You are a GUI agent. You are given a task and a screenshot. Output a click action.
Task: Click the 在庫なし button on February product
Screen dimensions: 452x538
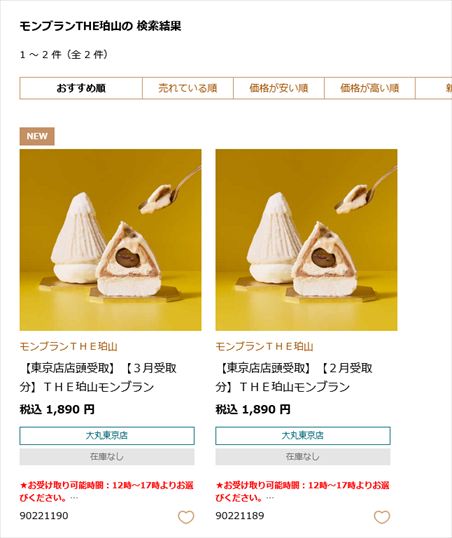point(303,457)
